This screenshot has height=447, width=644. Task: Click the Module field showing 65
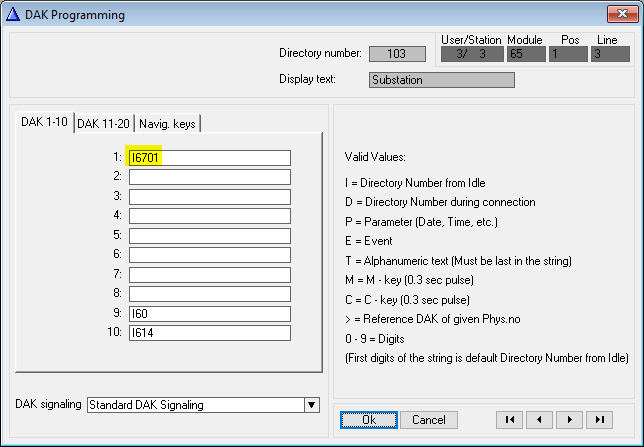point(527,54)
